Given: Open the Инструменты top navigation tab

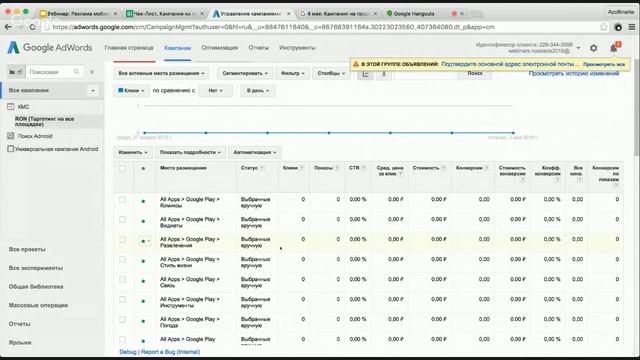Looking at the screenshot, I should point(297,48).
